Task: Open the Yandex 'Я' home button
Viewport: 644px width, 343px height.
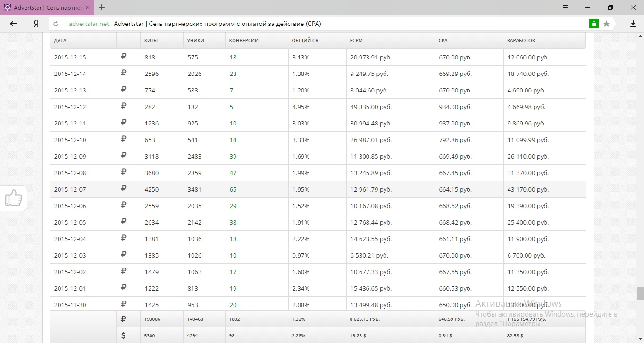Action: [36, 24]
